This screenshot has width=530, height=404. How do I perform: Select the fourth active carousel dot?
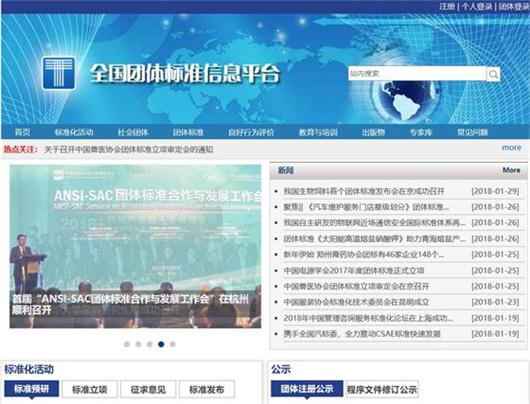click(161, 344)
